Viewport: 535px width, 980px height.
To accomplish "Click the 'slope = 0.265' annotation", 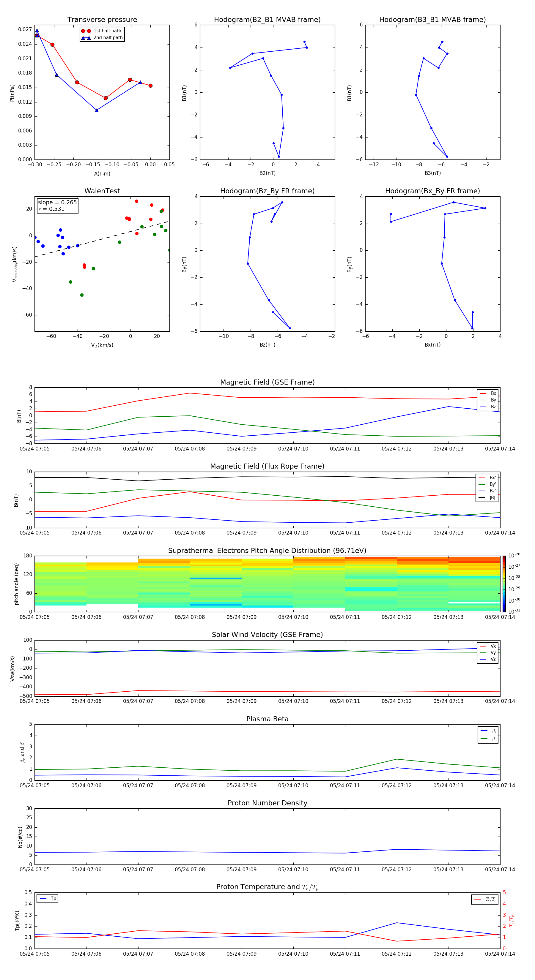I will pyautogui.click(x=57, y=203).
